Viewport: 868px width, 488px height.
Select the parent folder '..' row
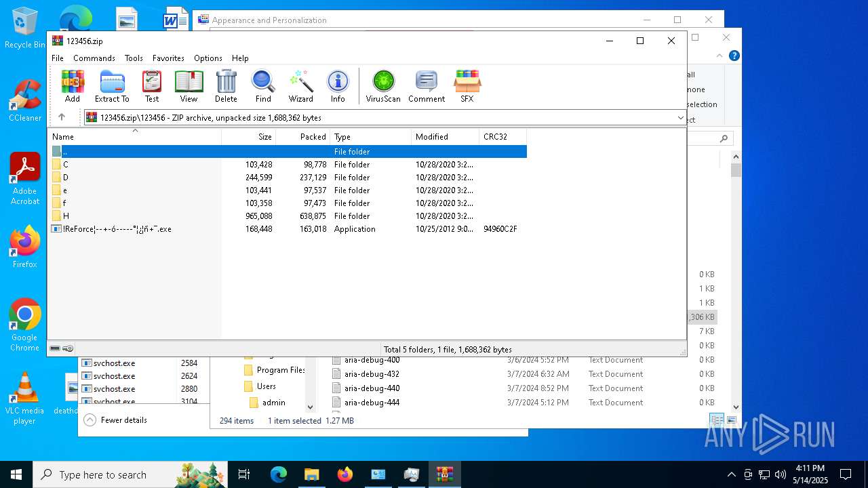coord(288,152)
